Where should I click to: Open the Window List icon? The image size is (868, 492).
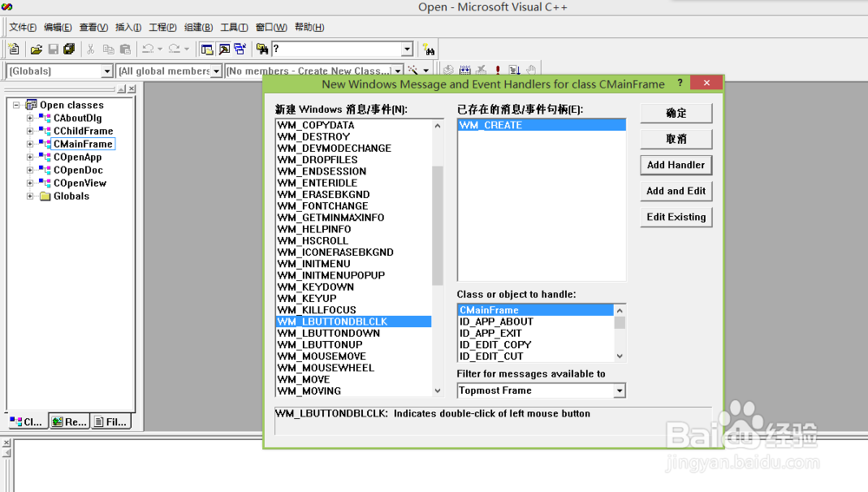(240, 49)
